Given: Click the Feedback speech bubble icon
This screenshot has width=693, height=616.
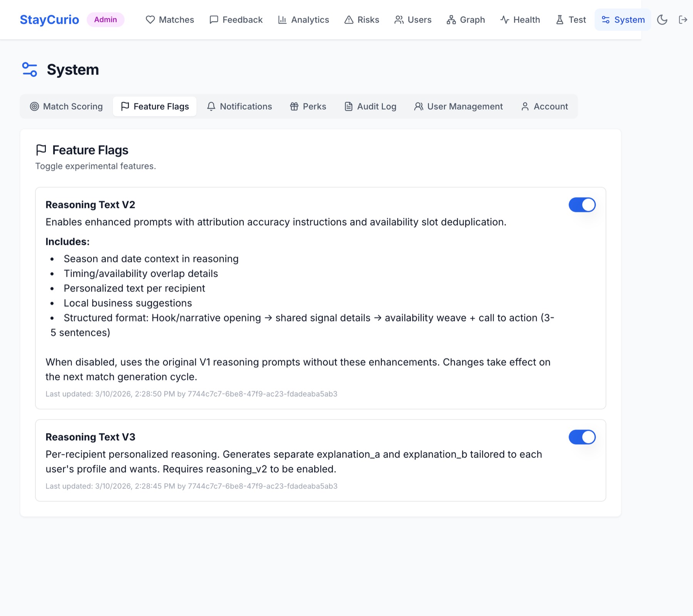Looking at the screenshot, I should [x=214, y=20].
